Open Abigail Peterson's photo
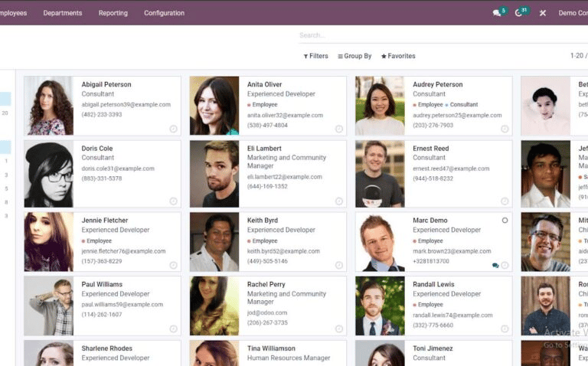This screenshot has width=588, height=366. [49, 106]
